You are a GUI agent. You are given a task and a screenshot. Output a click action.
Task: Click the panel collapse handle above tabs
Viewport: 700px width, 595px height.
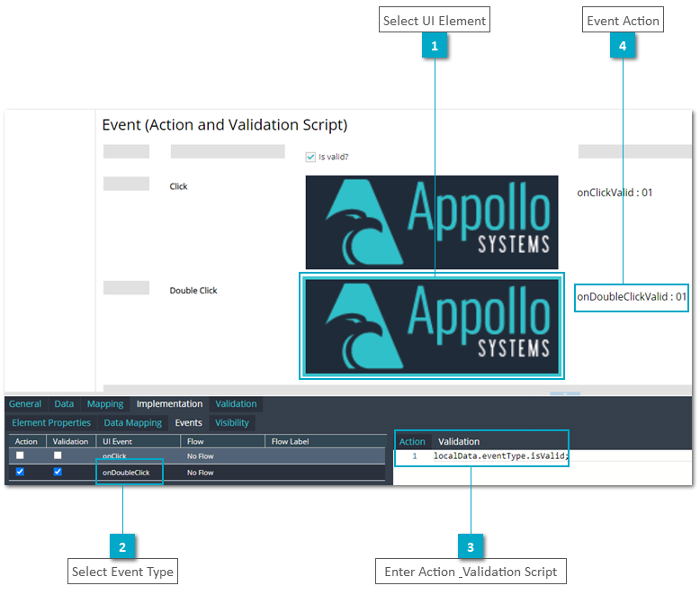[x=565, y=393]
